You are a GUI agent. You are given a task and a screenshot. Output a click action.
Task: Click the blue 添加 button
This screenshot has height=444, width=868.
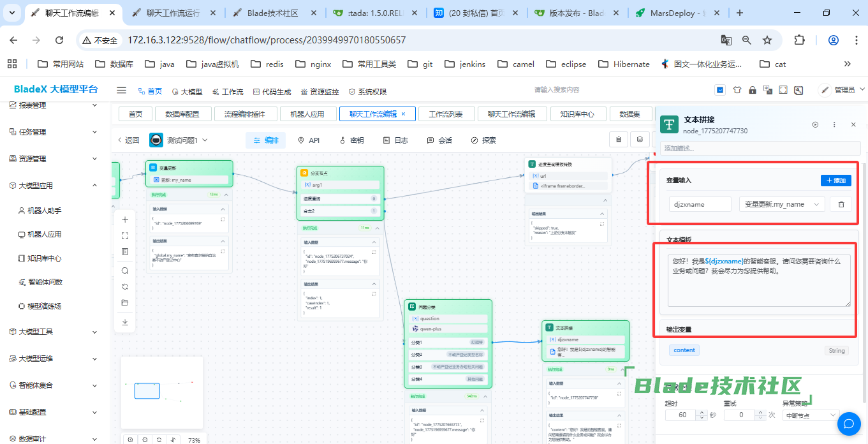coord(835,181)
